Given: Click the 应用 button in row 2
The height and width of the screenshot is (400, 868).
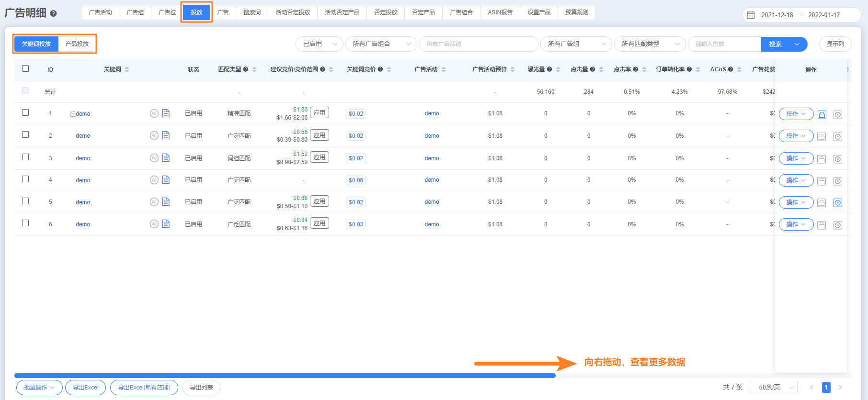Looking at the screenshot, I should pyautogui.click(x=319, y=135).
